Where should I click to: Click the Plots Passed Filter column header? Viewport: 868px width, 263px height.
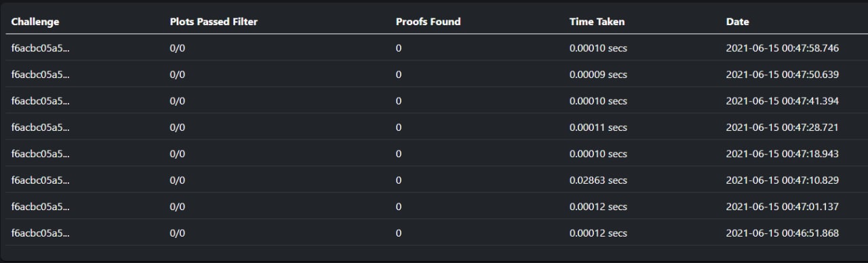[214, 22]
